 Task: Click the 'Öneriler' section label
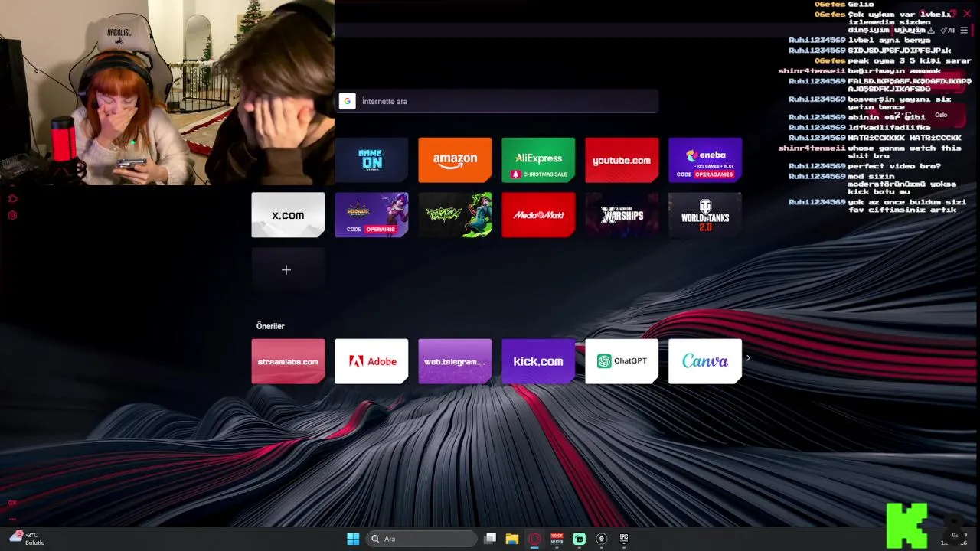pyautogui.click(x=270, y=326)
